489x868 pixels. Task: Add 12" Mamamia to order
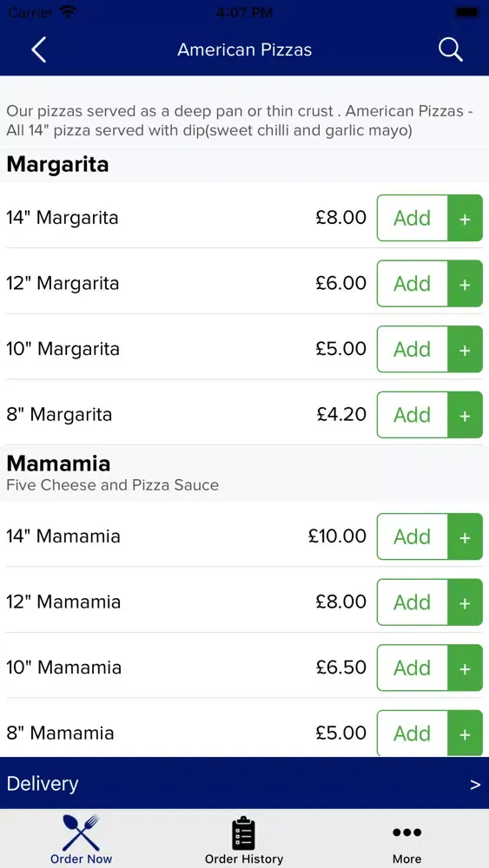point(412,602)
